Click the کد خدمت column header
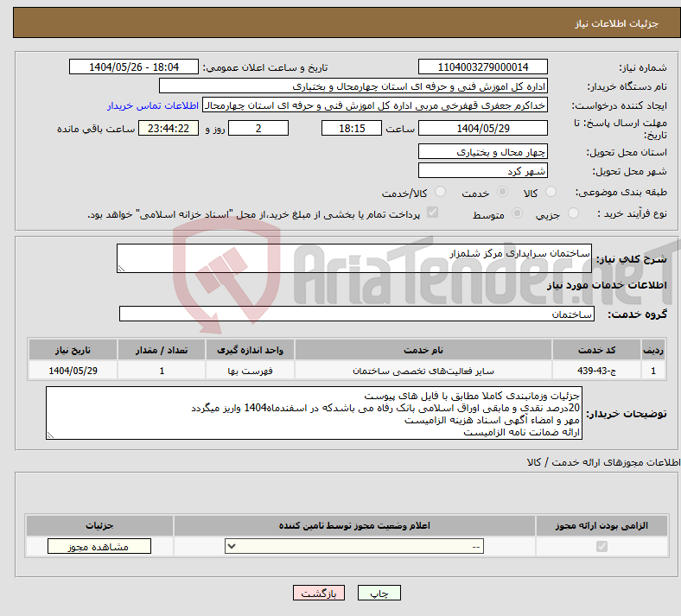The width and height of the screenshot is (681, 616). click(597, 350)
